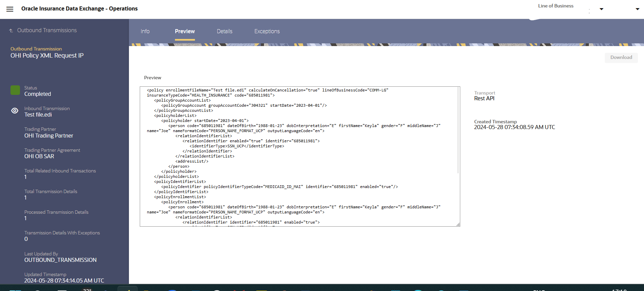
Task: Click the identifierType SSN_UCP line in preview
Action: coord(237,146)
